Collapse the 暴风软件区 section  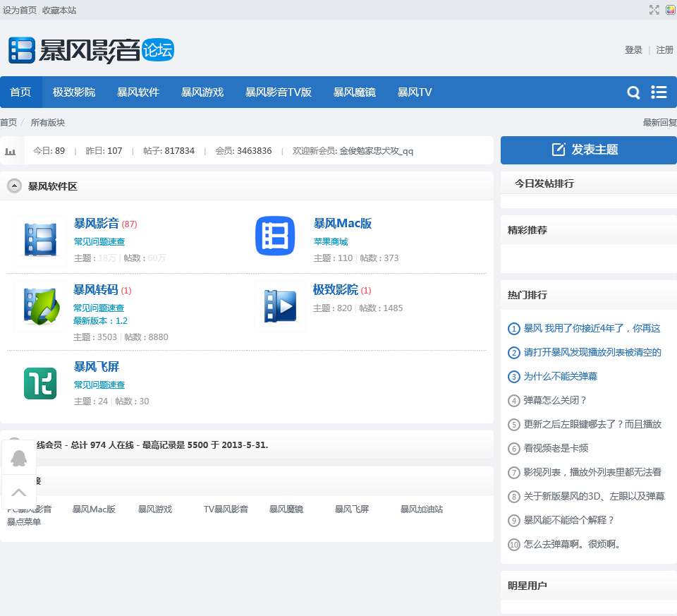14,186
